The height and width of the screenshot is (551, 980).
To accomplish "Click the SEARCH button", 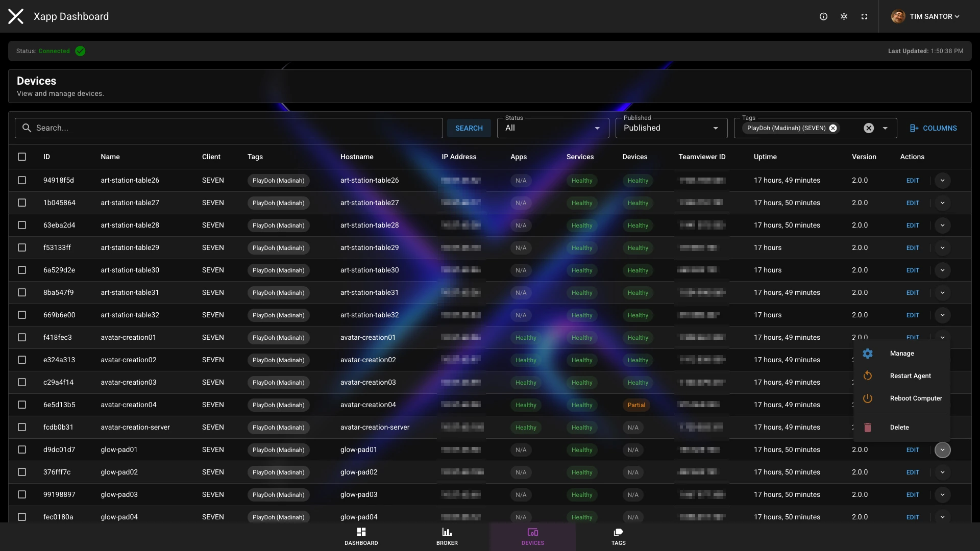I will (469, 128).
